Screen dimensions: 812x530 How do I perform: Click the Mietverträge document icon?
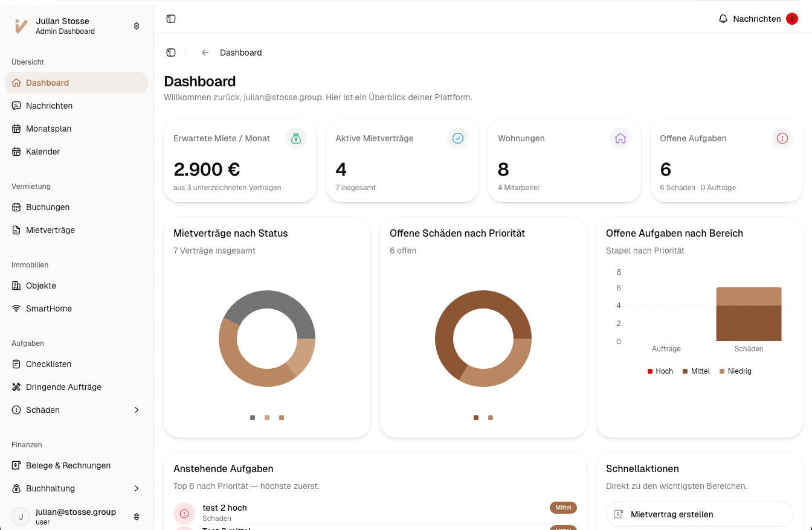tap(16, 230)
